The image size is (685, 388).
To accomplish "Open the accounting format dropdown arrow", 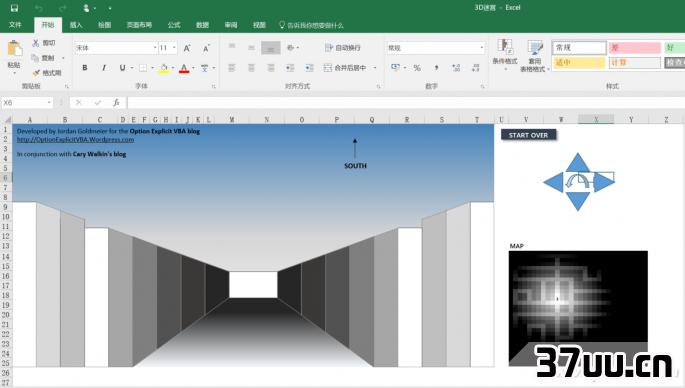I will pos(405,68).
